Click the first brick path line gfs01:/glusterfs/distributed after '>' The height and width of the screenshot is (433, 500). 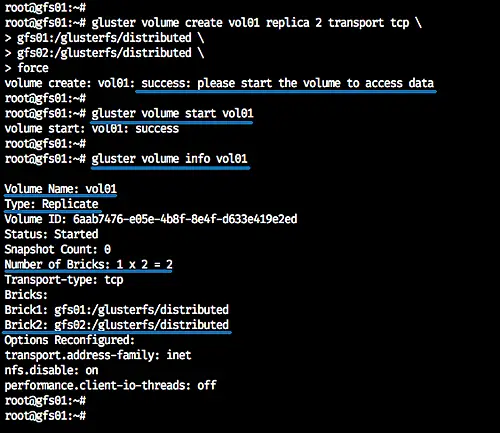[x=104, y=38]
